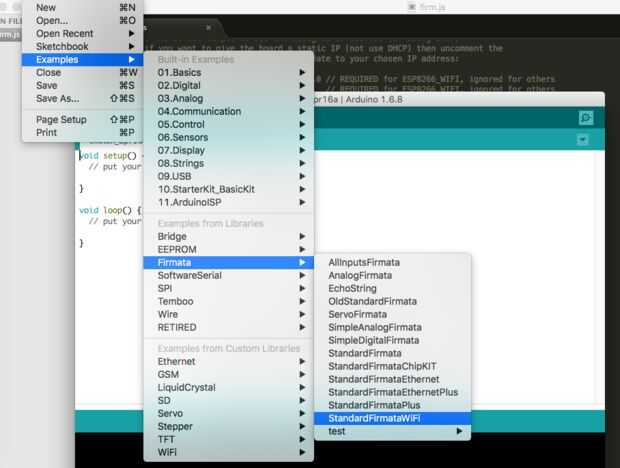Viewport: 620px width, 468px height.
Task: Open the GSM custom library examples
Action: pos(229,374)
